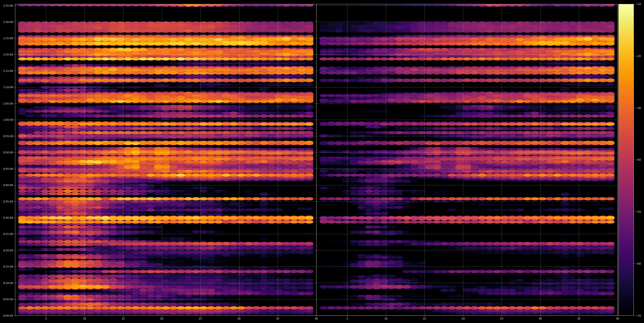Select x-axis tick 30 under left panel

point(239,319)
